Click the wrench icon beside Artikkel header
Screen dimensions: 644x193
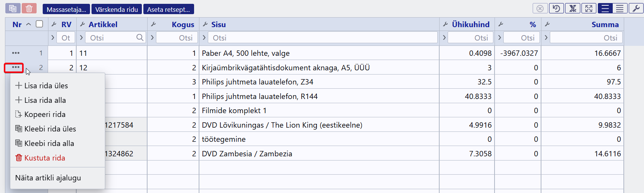coord(82,24)
